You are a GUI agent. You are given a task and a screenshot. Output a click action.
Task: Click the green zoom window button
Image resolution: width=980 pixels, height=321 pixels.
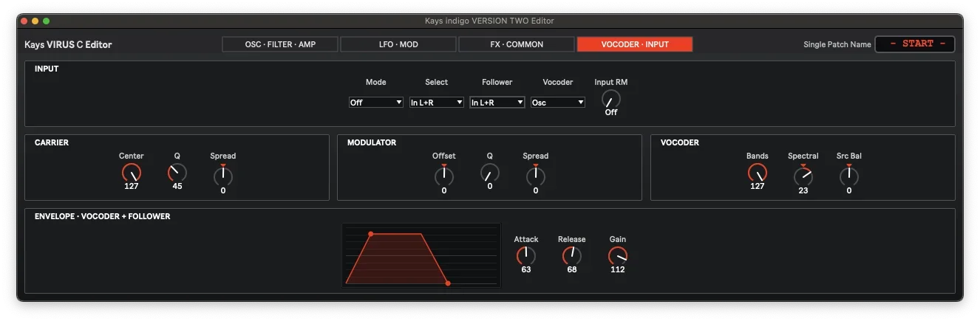tap(47, 21)
